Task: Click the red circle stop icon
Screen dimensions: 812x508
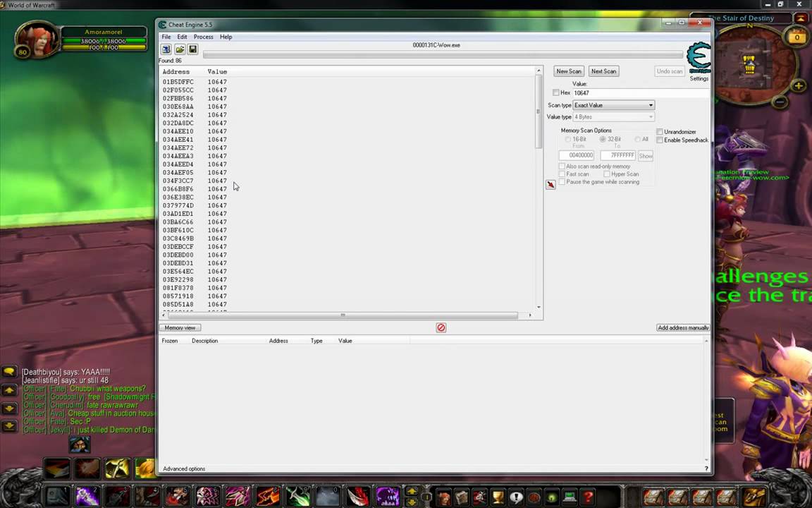Action: click(x=441, y=327)
